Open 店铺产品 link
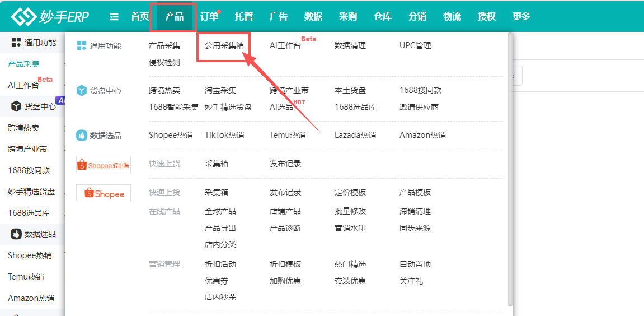Viewport: 644px width, 316px height. click(285, 211)
